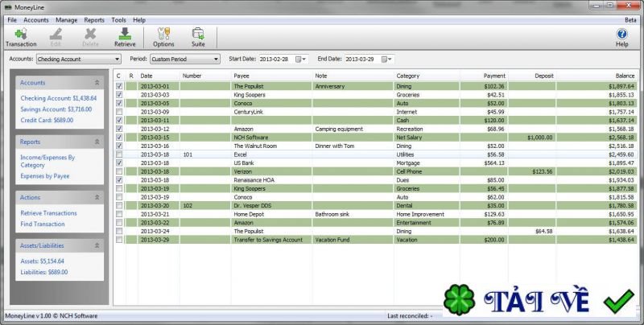Click the Home Improvement category cell

(x=427, y=214)
